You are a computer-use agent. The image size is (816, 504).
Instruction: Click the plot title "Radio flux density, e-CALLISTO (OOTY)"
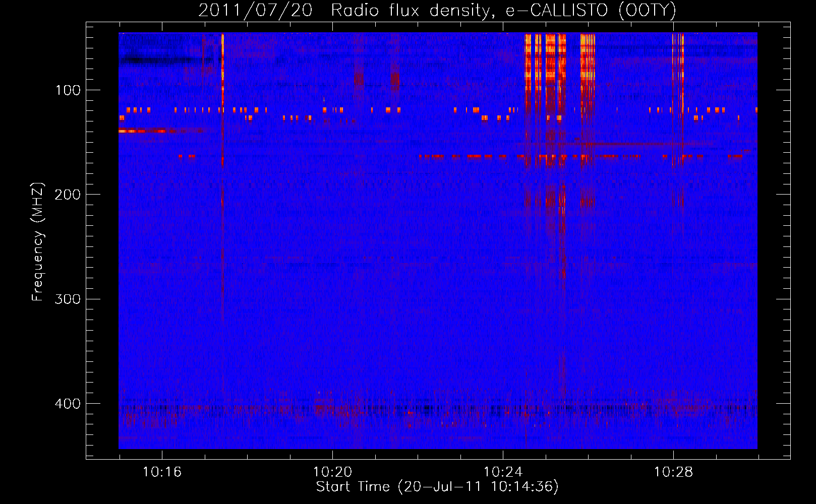(503, 11)
